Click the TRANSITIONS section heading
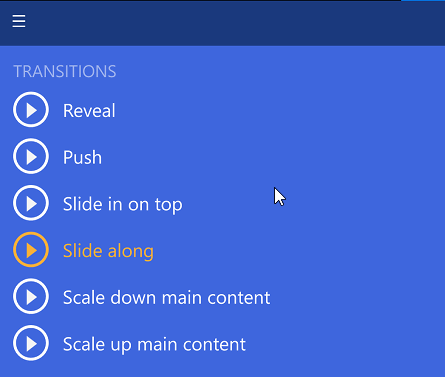445x377 pixels. pyautogui.click(x=65, y=71)
